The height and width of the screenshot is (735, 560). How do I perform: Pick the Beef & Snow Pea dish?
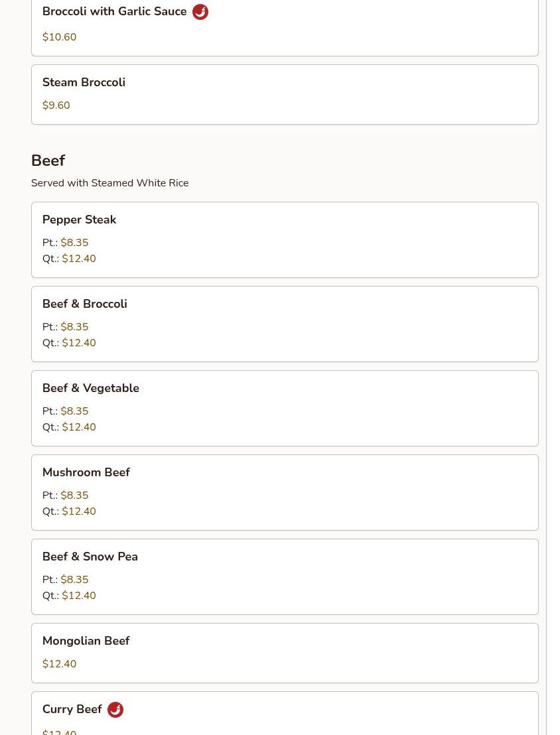[90, 557]
